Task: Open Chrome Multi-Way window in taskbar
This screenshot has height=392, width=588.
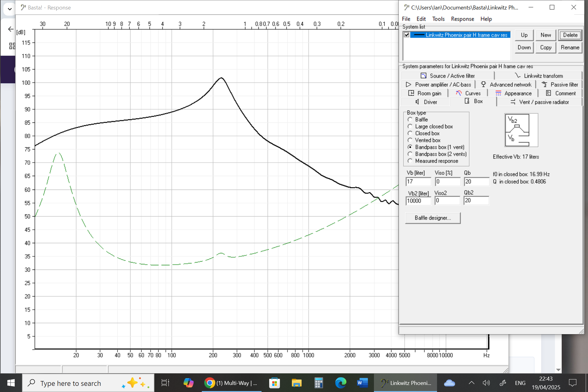Action: 232,383
